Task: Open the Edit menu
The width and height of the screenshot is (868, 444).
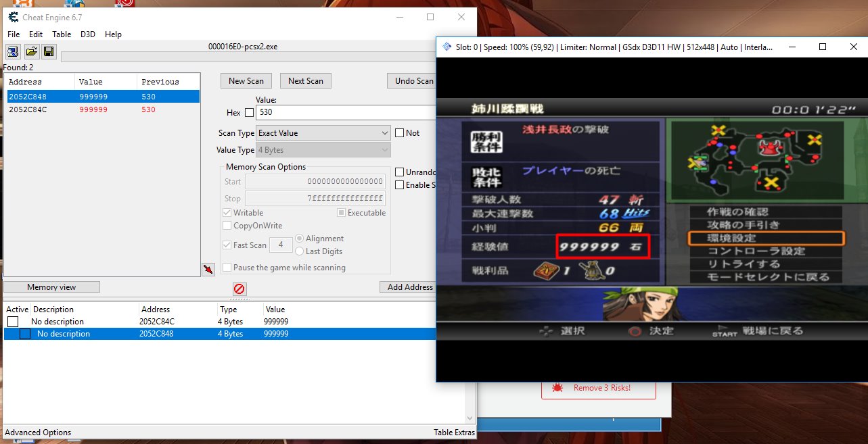Action: tap(36, 34)
